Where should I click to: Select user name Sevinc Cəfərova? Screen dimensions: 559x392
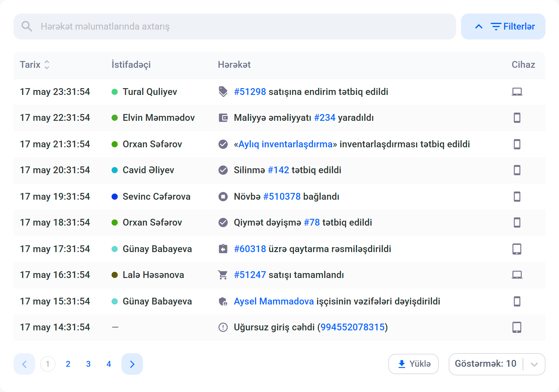[157, 197]
